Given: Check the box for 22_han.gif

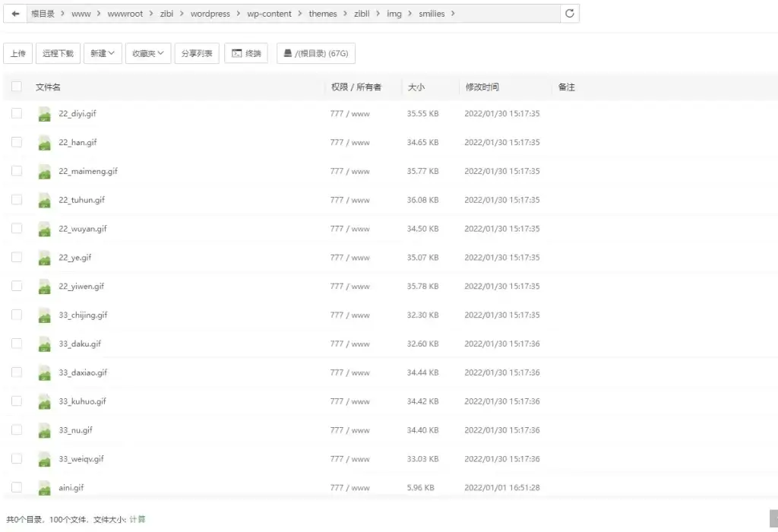Looking at the screenshot, I should pos(17,142).
